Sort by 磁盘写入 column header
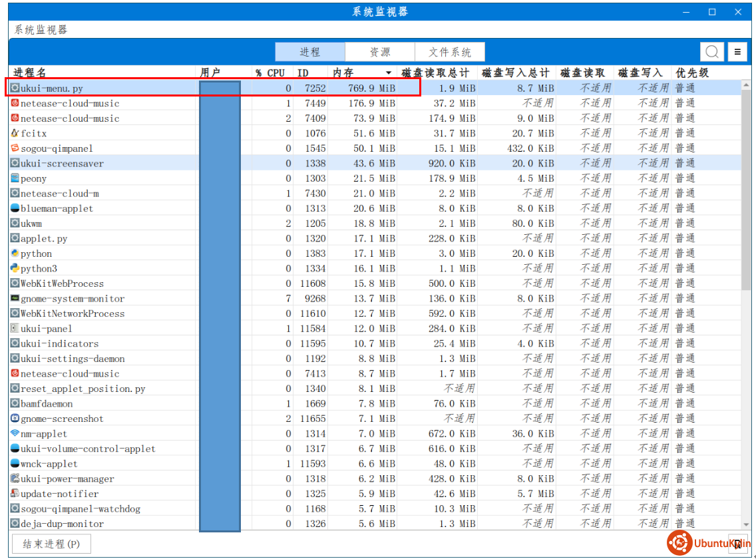This screenshot has width=756, height=559. (x=643, y=73)
